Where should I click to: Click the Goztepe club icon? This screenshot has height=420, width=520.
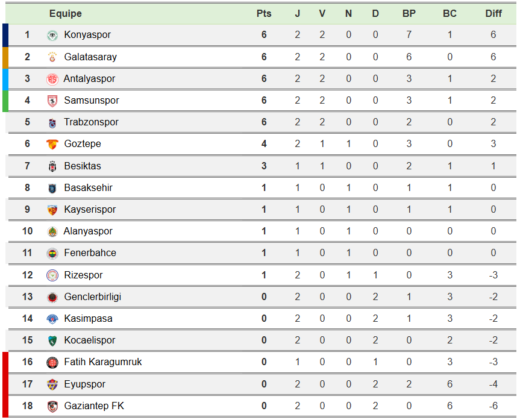pyautogui.click(x=52, y=144)
